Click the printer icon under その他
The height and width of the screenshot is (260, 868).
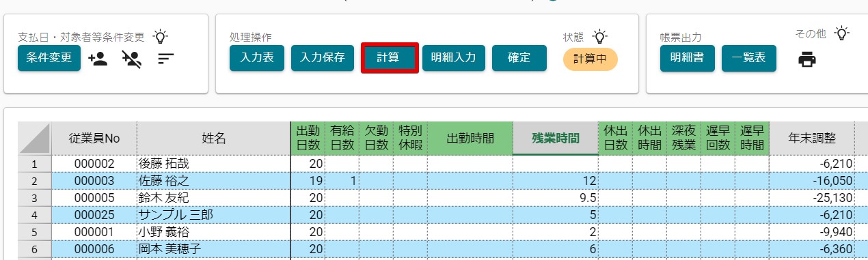(807, 60)
